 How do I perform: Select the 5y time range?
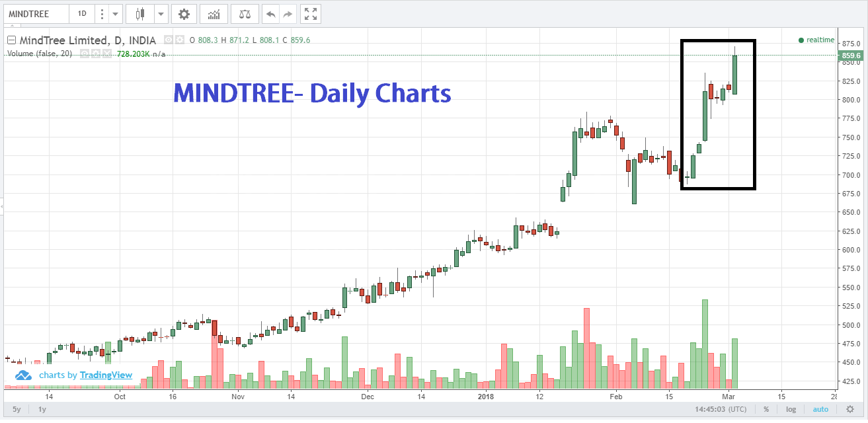[x=17, y=409]
